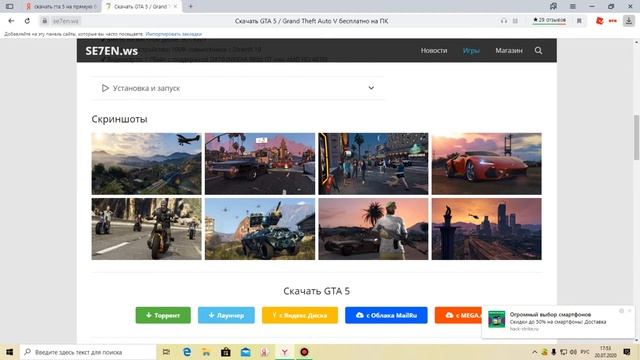This screenshot has height=360, width=640.
Task: Show hidden system tray icons
Action: click(534, 352)
